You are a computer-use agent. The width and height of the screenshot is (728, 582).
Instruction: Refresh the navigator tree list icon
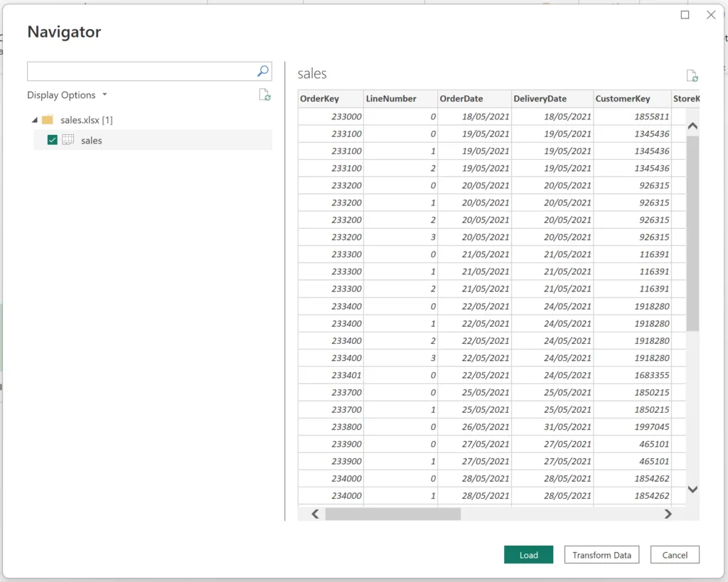(264, 95)
